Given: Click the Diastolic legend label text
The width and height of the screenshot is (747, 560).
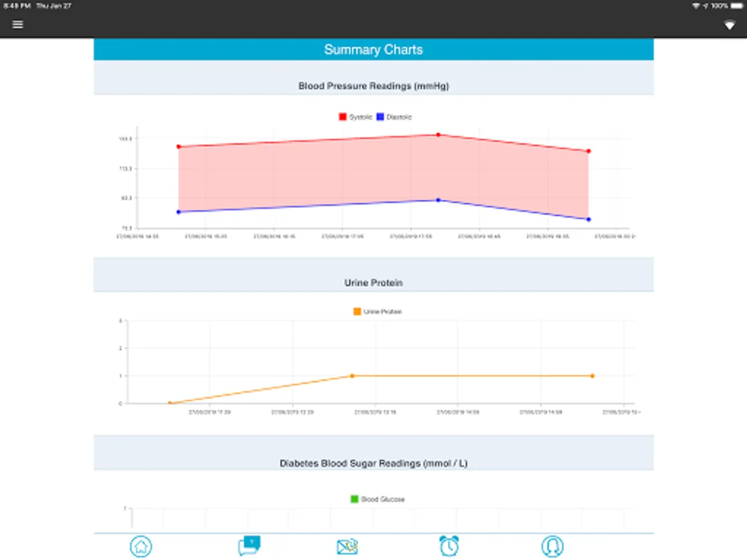Looking at the screenshot, I should [x=399, y=117].
